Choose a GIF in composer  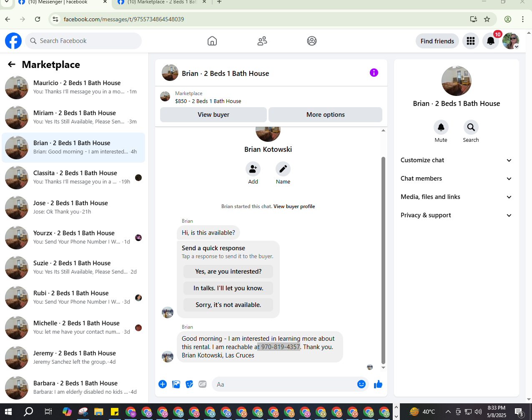point(203,384)
